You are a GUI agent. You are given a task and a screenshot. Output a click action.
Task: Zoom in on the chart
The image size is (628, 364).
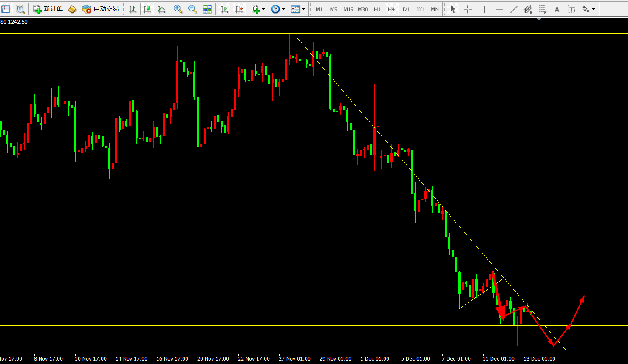point(178,9)
